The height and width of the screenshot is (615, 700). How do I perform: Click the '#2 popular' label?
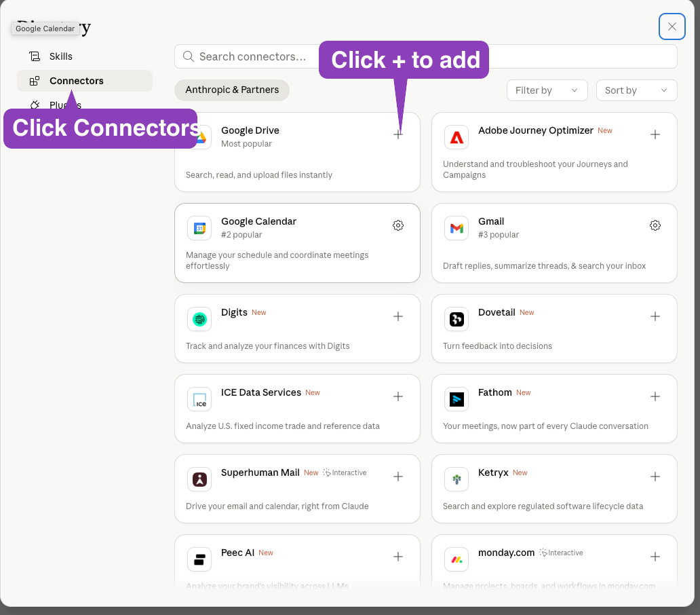241,235
